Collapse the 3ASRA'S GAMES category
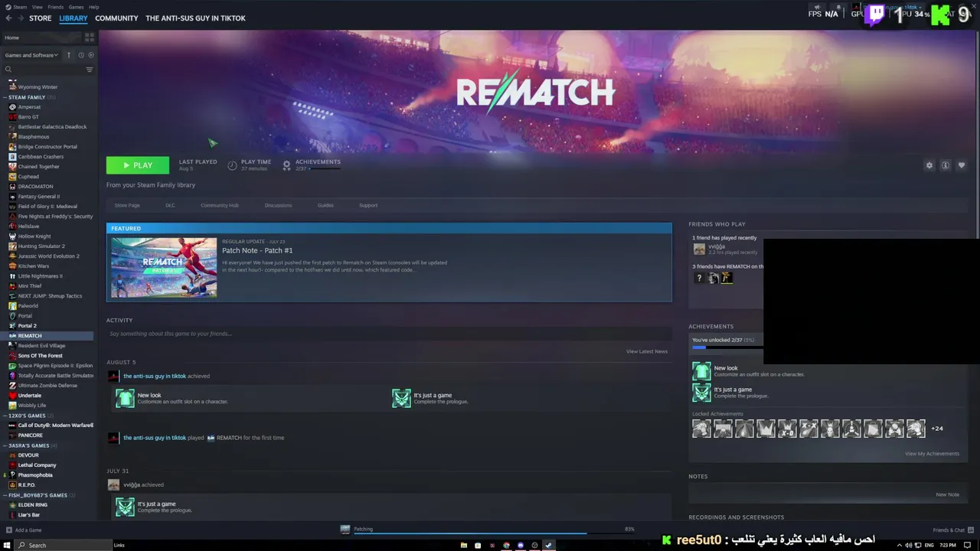980x551 pixels. point(5,445)
